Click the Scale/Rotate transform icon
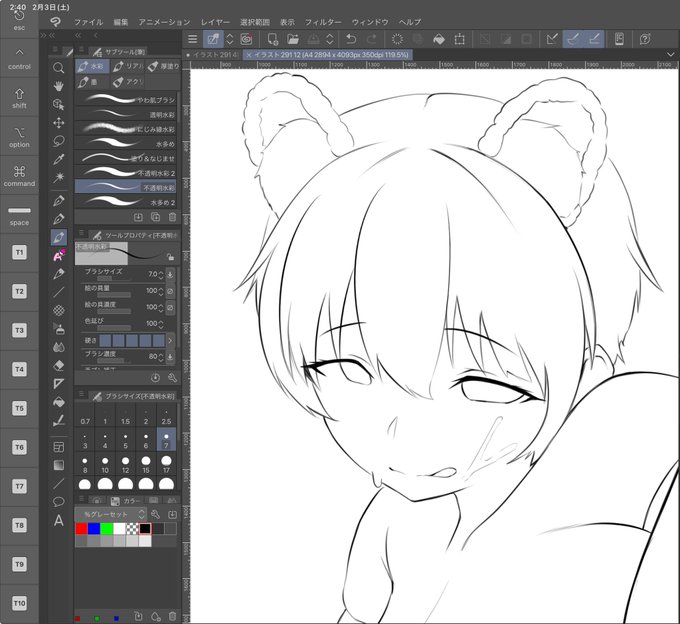 pyautogui.click(x=460, y=39)
